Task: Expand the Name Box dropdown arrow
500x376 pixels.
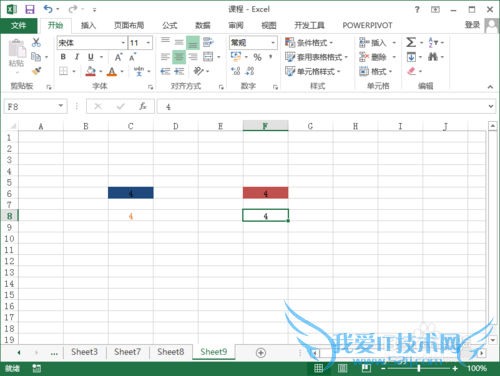Action: click(61, 106)
